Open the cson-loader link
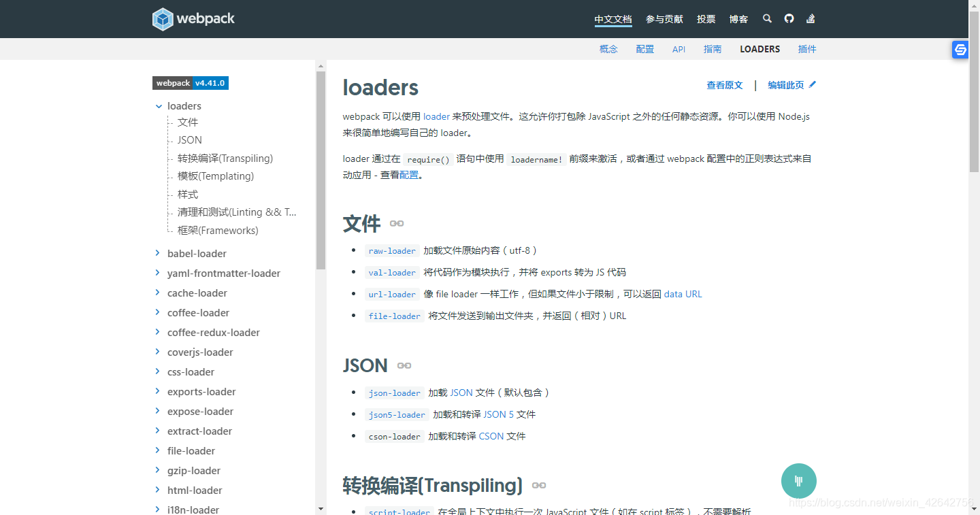 point(395,437)
